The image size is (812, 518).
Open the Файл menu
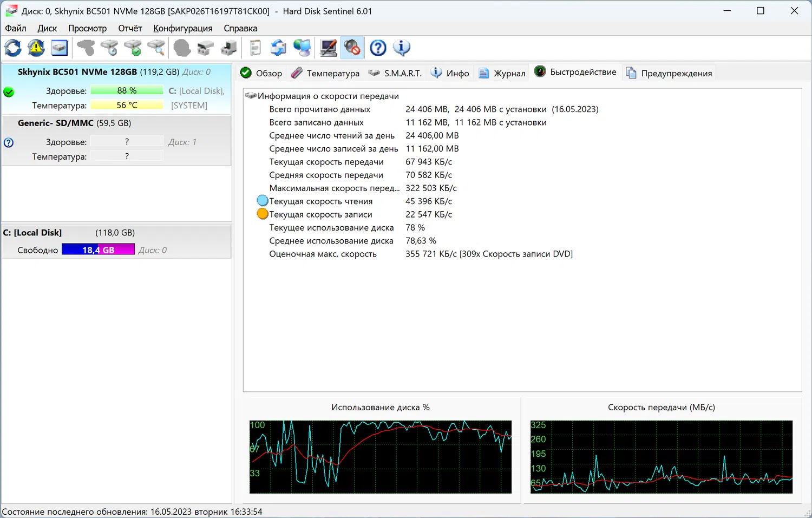tap(16, 28)
